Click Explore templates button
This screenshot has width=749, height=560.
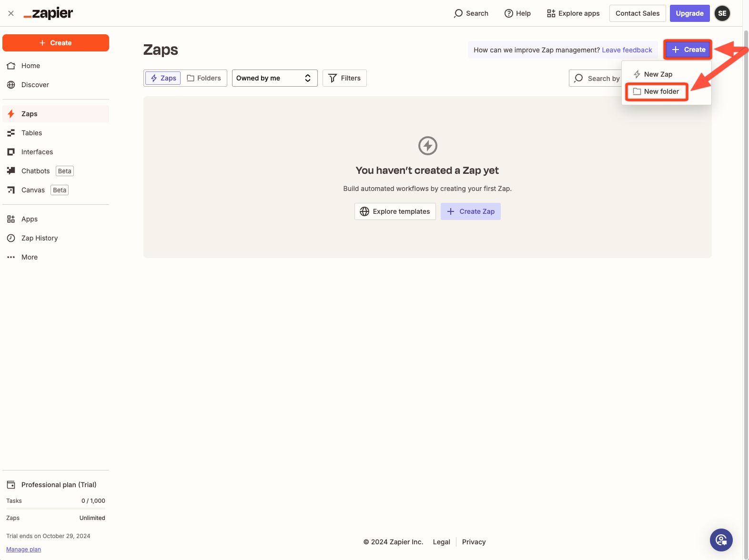pyautogui.click(x=395, y=211)
